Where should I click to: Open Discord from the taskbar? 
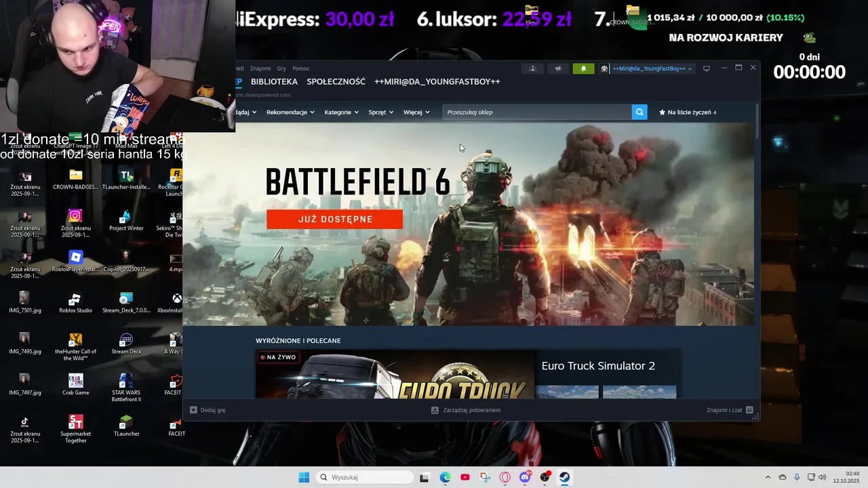coord(525,477)
